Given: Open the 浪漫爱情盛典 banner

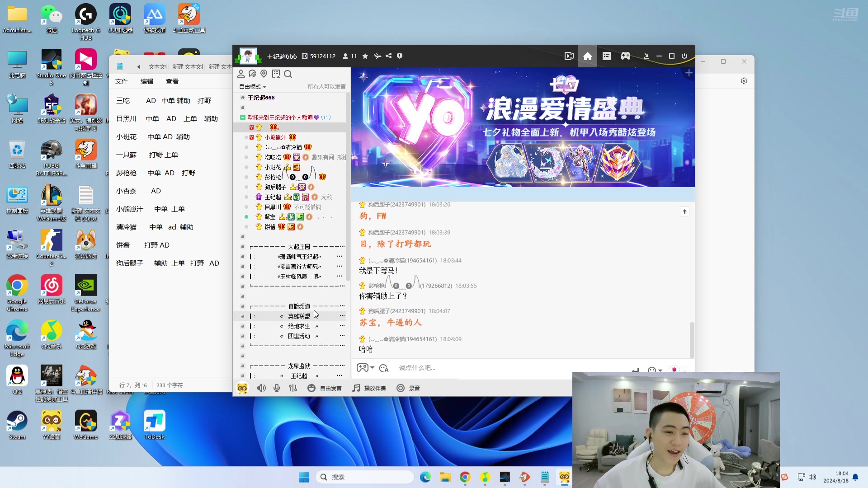Looking at the screenshot, I should tap(523, 127).
